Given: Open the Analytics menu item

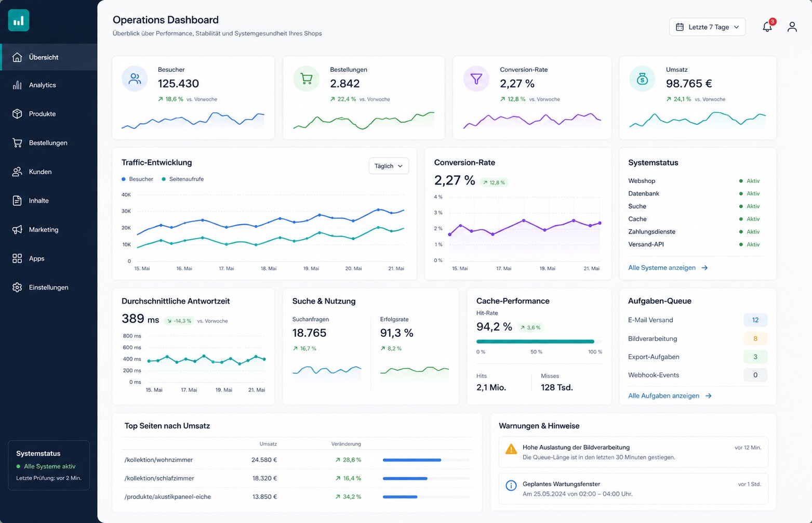Looking at the screenshot, I should click(x=49, y=85).
